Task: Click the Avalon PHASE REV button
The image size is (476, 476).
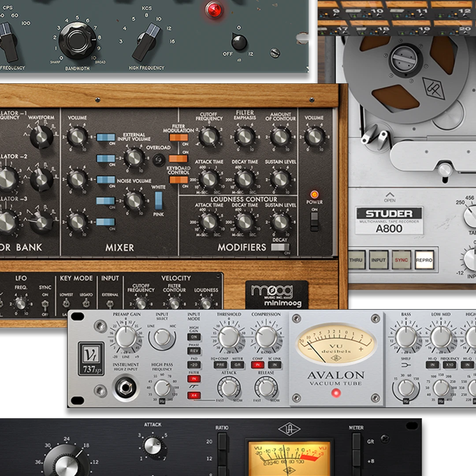Action: tap(193, 351)
